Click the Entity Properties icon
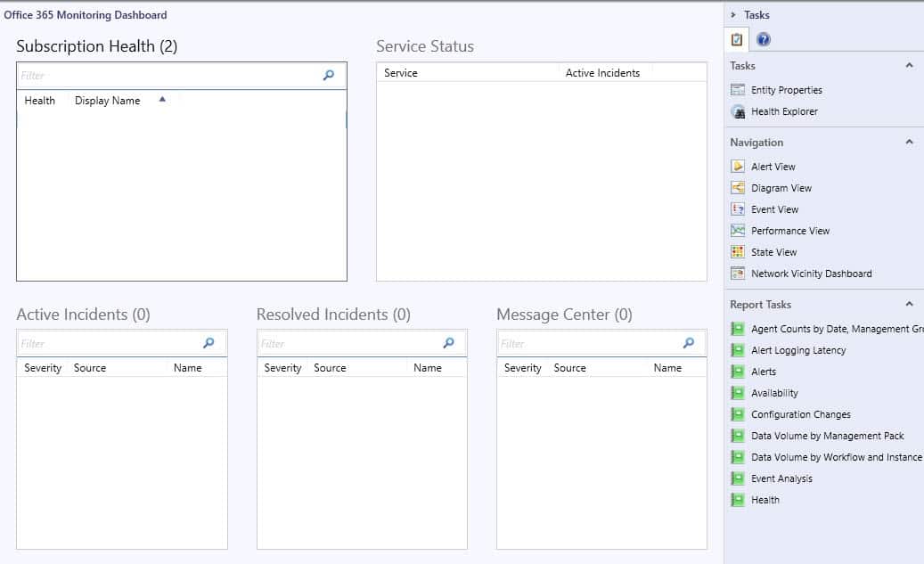 tap(737, 90)
